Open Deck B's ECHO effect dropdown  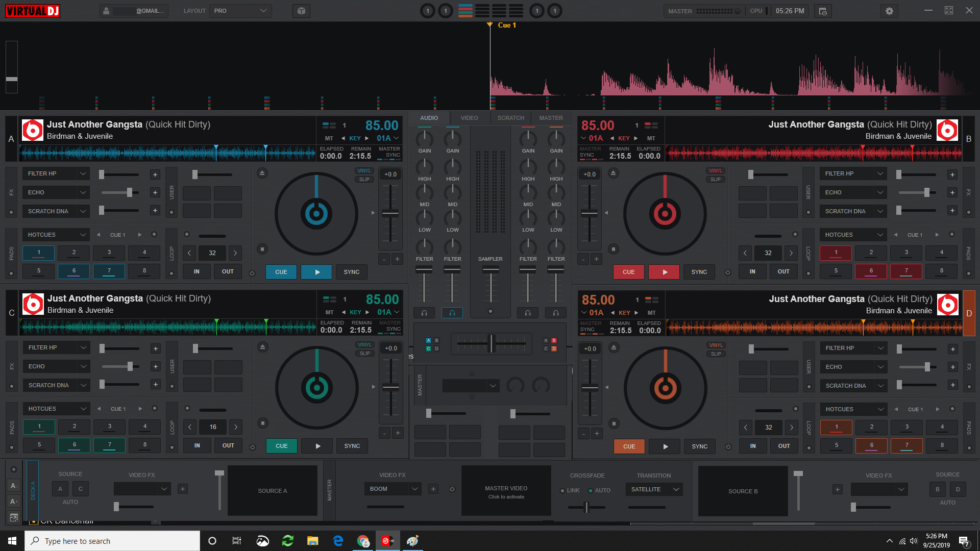853,192
